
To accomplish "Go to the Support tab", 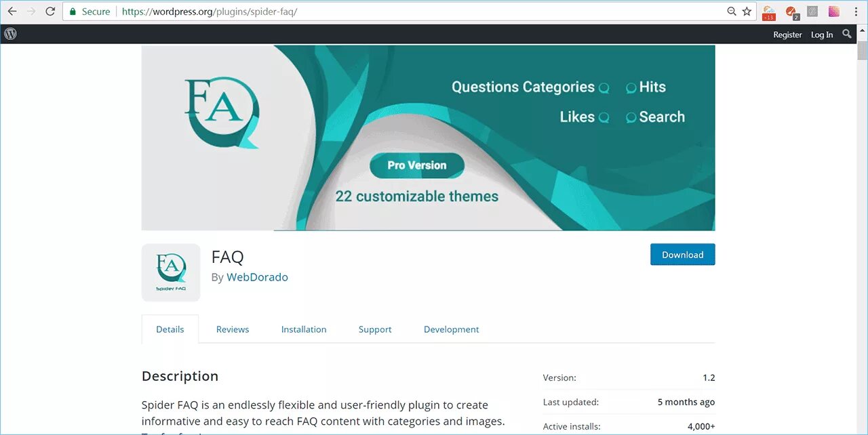I will 375,329.
